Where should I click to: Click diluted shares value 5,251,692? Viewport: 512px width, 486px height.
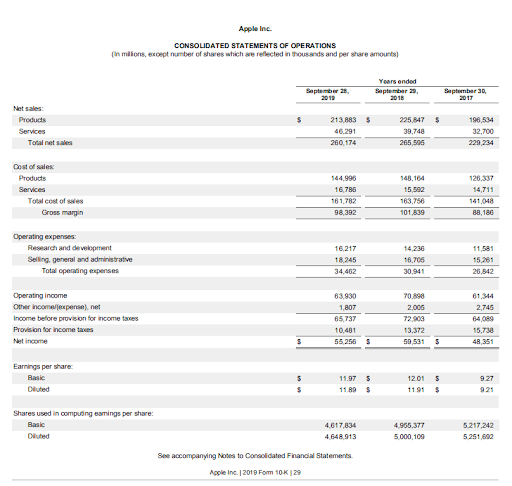pyautogui.click(x=478, y=437)
